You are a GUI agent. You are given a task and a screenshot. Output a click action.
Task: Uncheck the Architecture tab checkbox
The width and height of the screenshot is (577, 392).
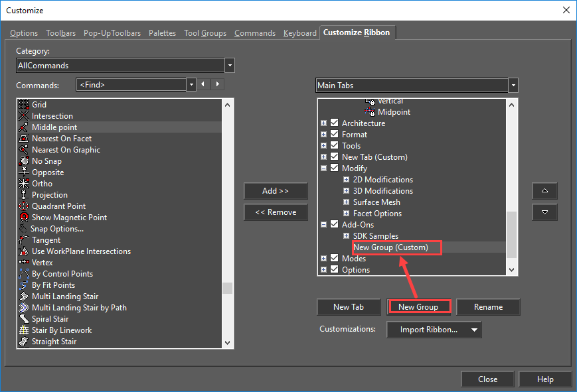pyautogui.click(x=335, y=123)
